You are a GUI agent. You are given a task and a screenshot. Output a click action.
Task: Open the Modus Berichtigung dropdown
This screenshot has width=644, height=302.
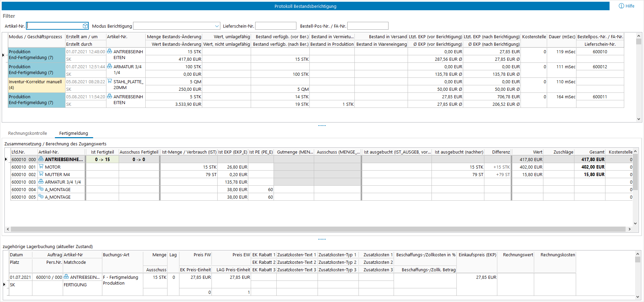point(217,26)
